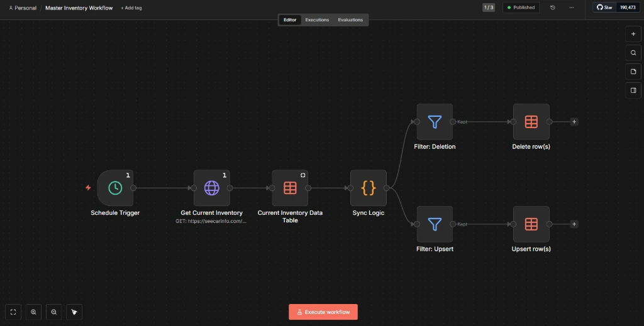
Task: Switch to the Executions tab
Action: point(317,19)
